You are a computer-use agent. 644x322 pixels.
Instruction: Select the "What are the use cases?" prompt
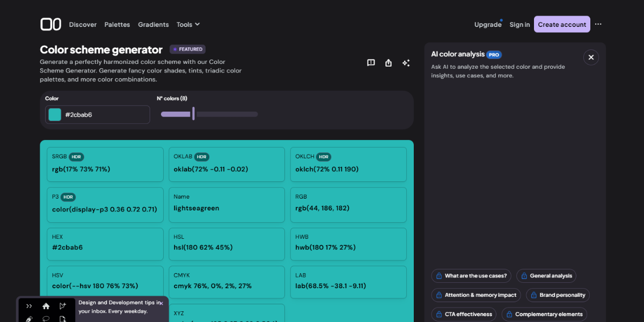pyautogui.click(x=471, y=276)
